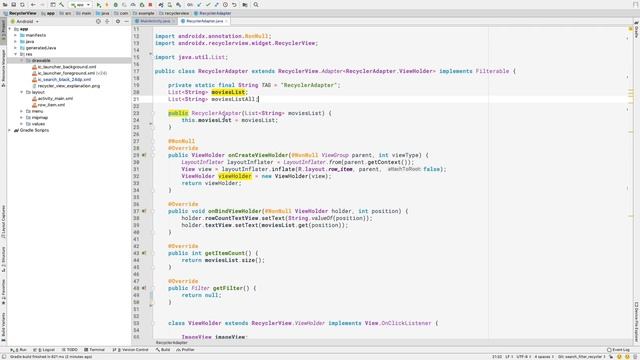Image resolution: width=640 pixels, height=360 pixels.
Task: Show VCS history clock icon
Action: point(225,4)
